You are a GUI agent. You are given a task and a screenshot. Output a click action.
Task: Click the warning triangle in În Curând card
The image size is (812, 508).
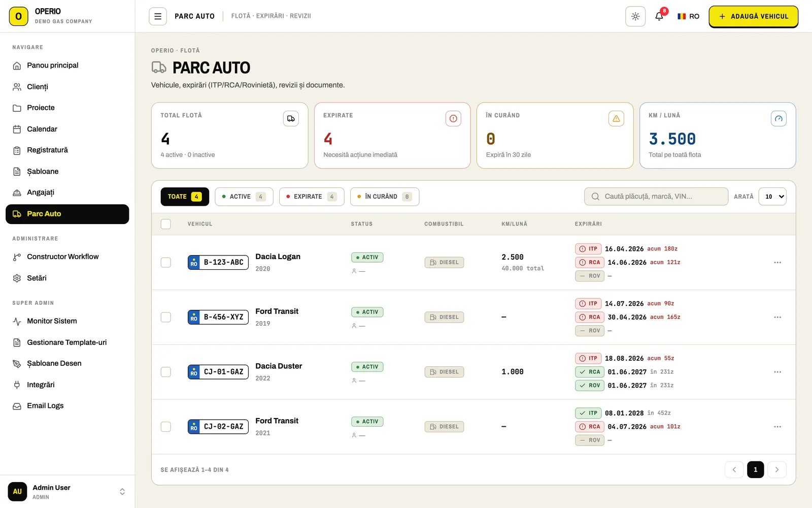(616, 118)
